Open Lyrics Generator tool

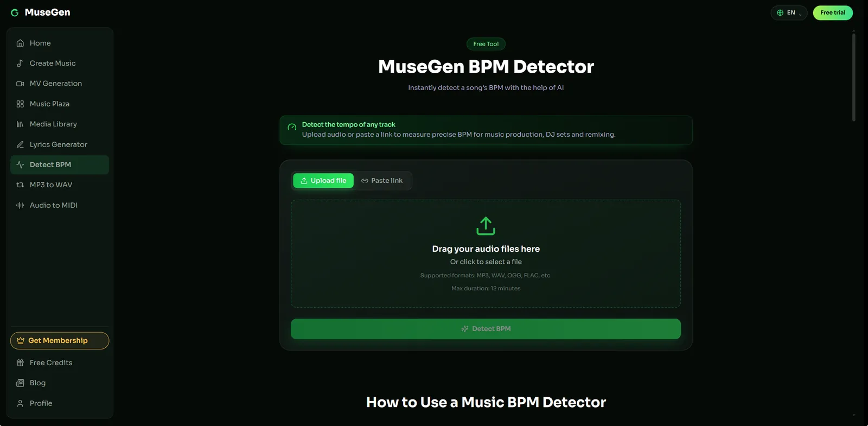(x=60, y=144)
